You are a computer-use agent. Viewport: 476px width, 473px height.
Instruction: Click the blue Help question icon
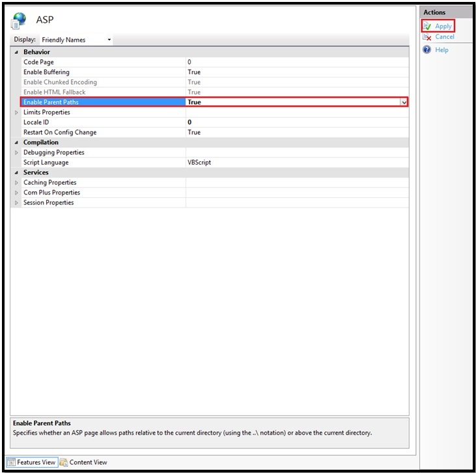tap(427, 50)
